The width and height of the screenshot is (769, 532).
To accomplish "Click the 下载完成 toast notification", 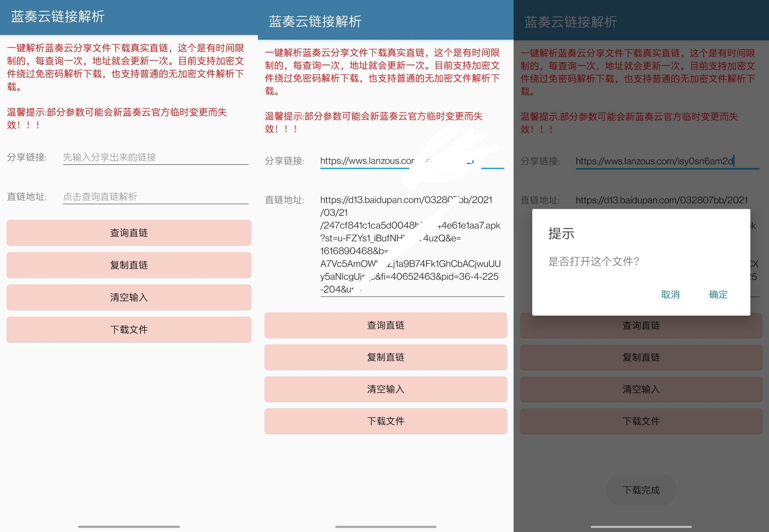I will [641, 490].
